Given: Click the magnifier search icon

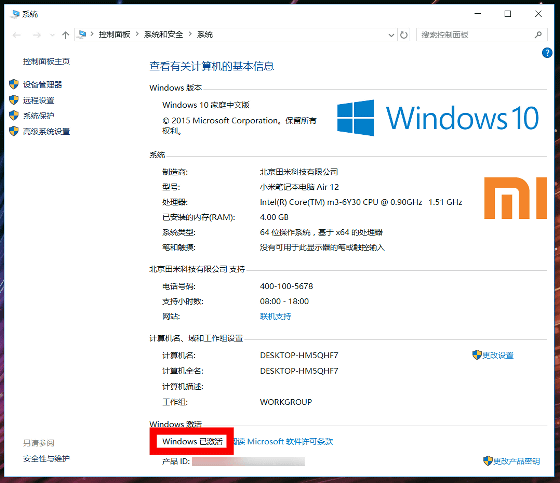Looking at the screenshot, I should pos(538,35).
